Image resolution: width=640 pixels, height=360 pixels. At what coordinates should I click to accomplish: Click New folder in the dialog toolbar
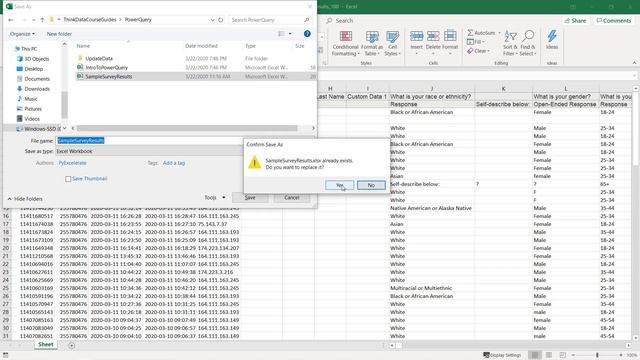(59, 34)
